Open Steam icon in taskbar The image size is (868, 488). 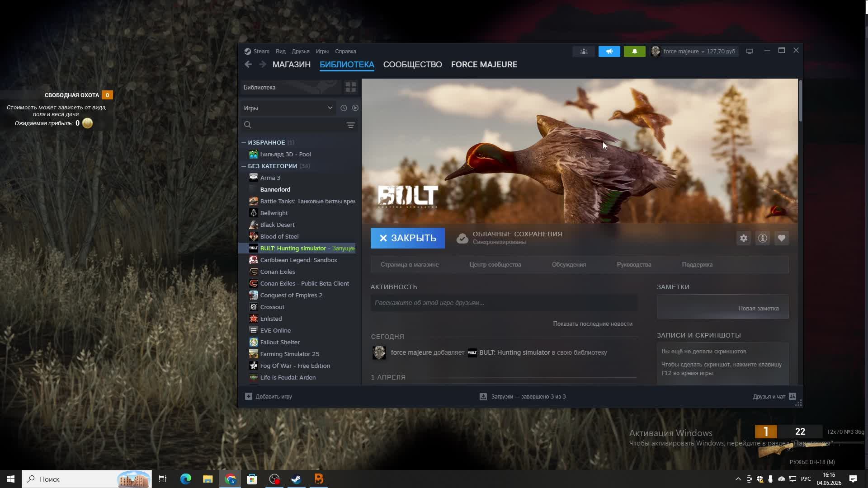296,479
